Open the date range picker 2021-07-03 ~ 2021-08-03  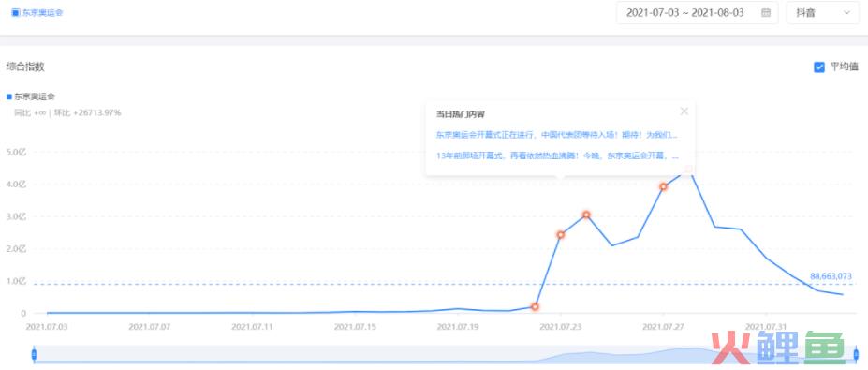point(697,13)
